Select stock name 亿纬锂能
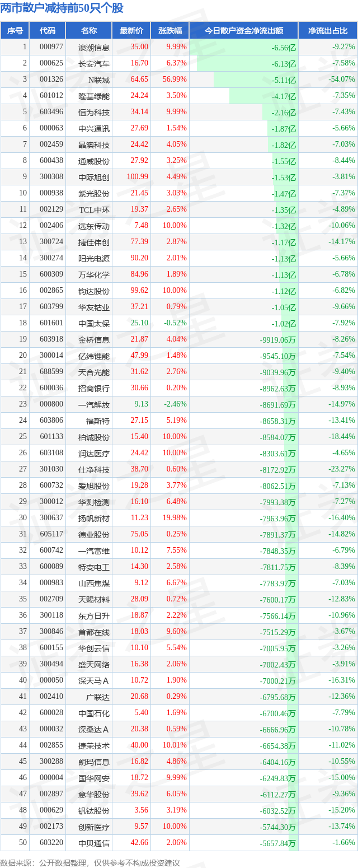Screen dimensions: 358x868 (x=94, y=356)
